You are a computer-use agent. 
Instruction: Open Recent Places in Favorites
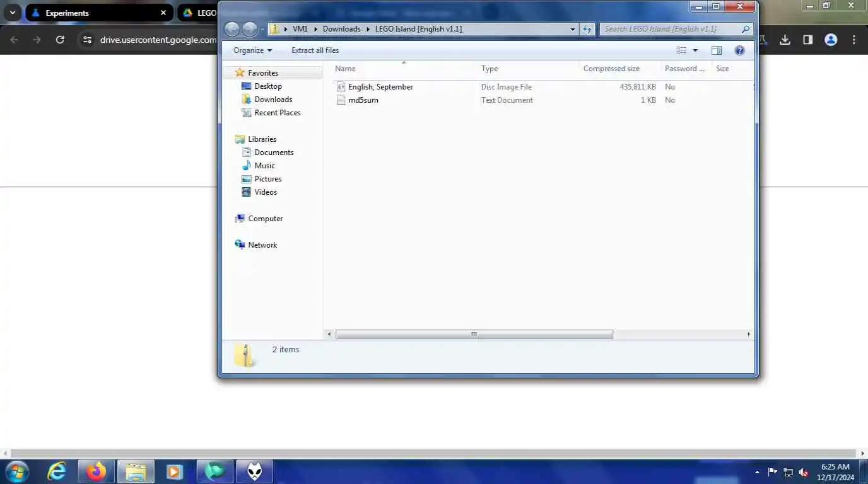pos(277,113)
